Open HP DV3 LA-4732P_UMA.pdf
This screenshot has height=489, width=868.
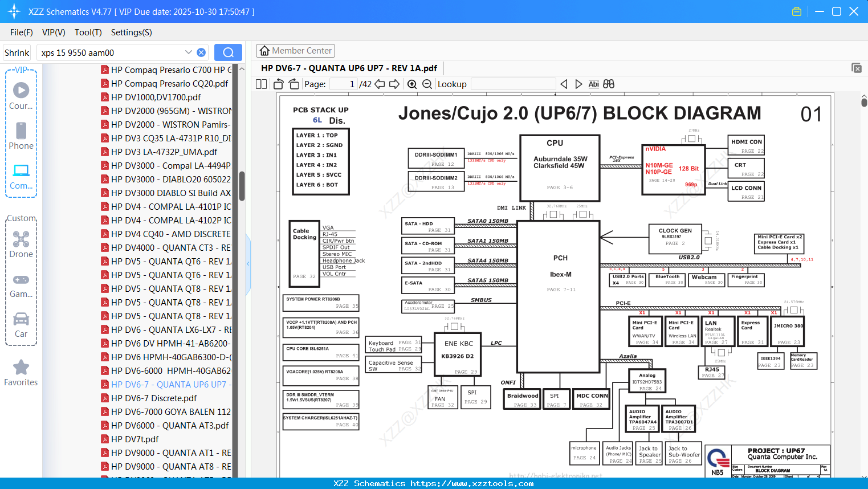pos(159,152)
